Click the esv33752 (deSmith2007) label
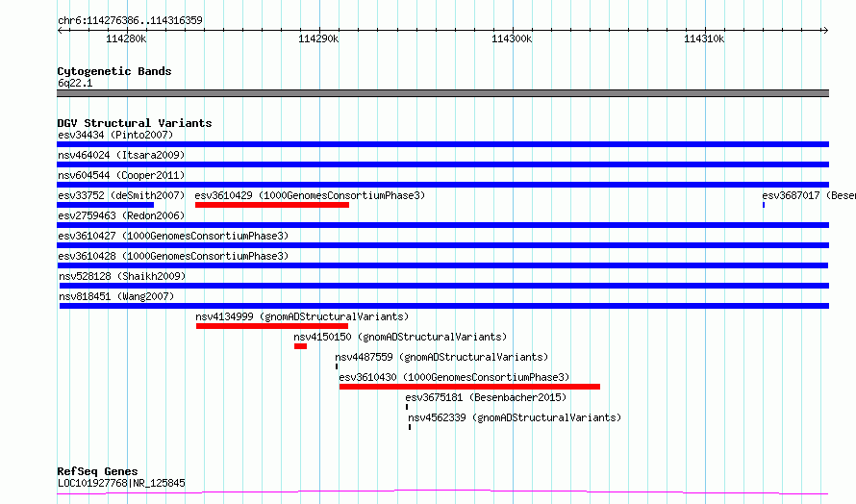Screen dimensions: 856x504 pyautogui.click(x=121, y=195)
